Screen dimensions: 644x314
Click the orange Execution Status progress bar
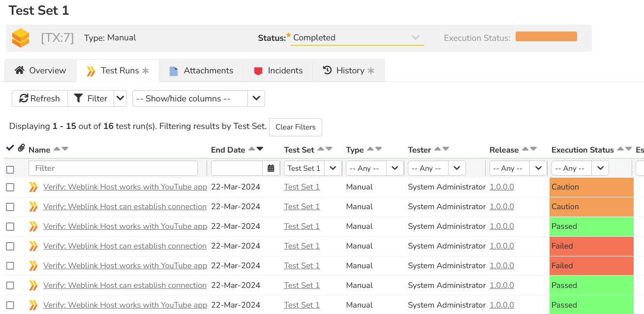point(546,37)
